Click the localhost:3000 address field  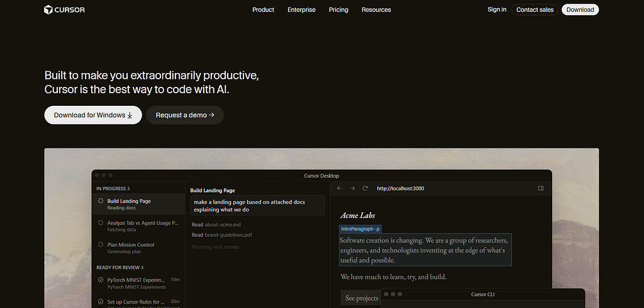(401, 188)
